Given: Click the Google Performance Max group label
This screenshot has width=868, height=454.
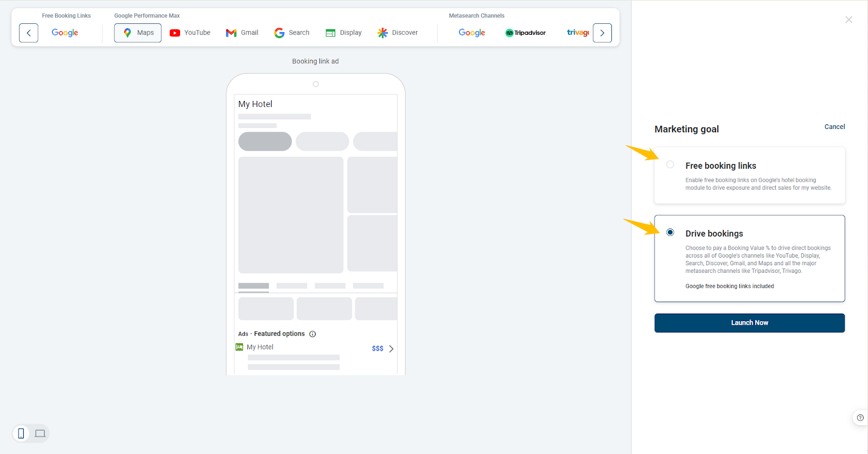Looking at the screenshot, I should click(147, 16).
